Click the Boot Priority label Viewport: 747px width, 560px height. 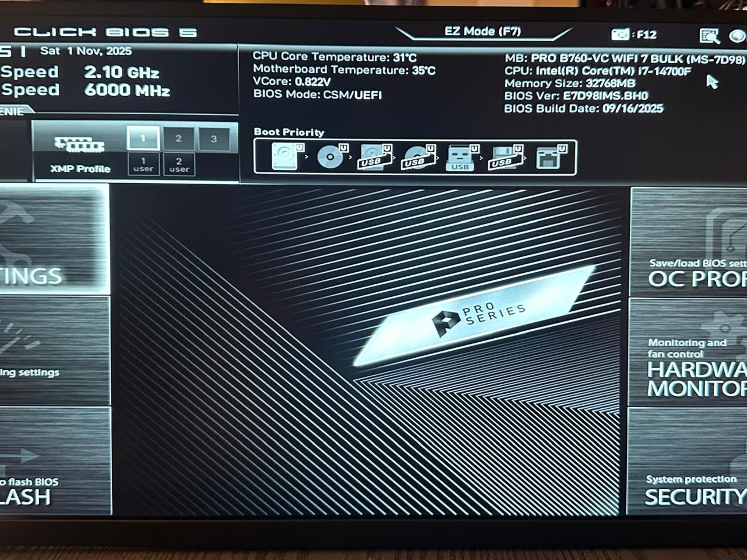[289, 132]
